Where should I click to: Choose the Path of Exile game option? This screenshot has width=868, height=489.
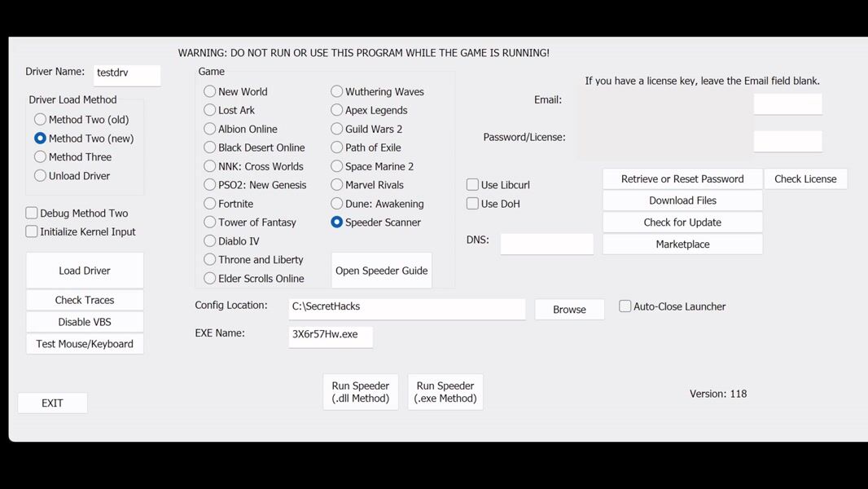click(337, 148)
